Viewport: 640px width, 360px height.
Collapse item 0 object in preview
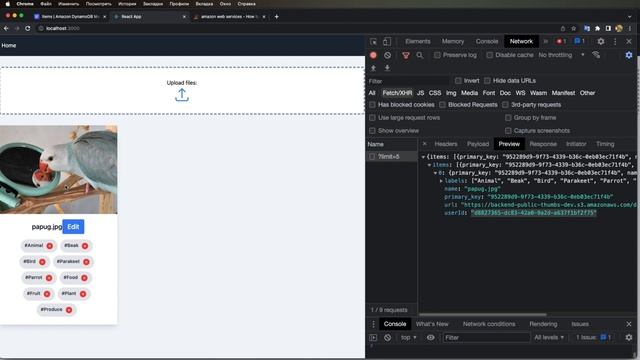436,173
